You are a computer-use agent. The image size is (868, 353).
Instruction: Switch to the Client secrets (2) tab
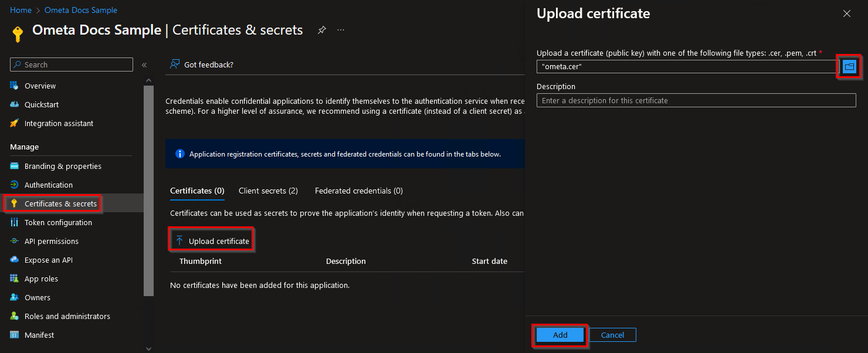pos(268,191)
